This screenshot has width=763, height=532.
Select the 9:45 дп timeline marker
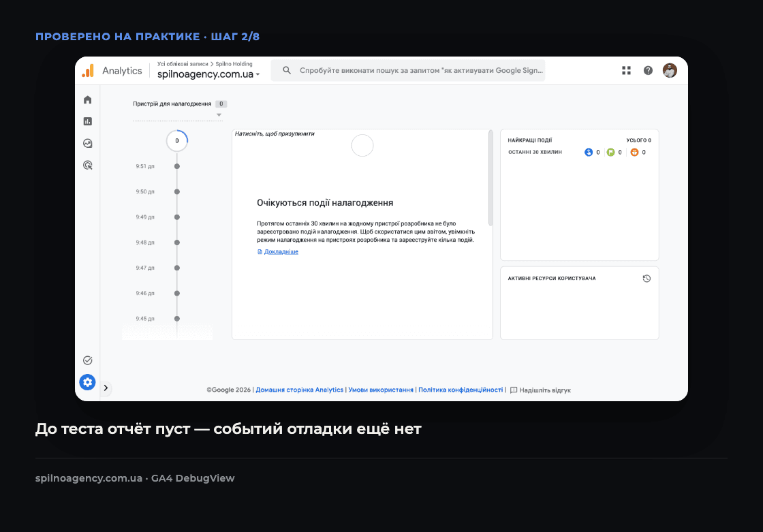177,319
